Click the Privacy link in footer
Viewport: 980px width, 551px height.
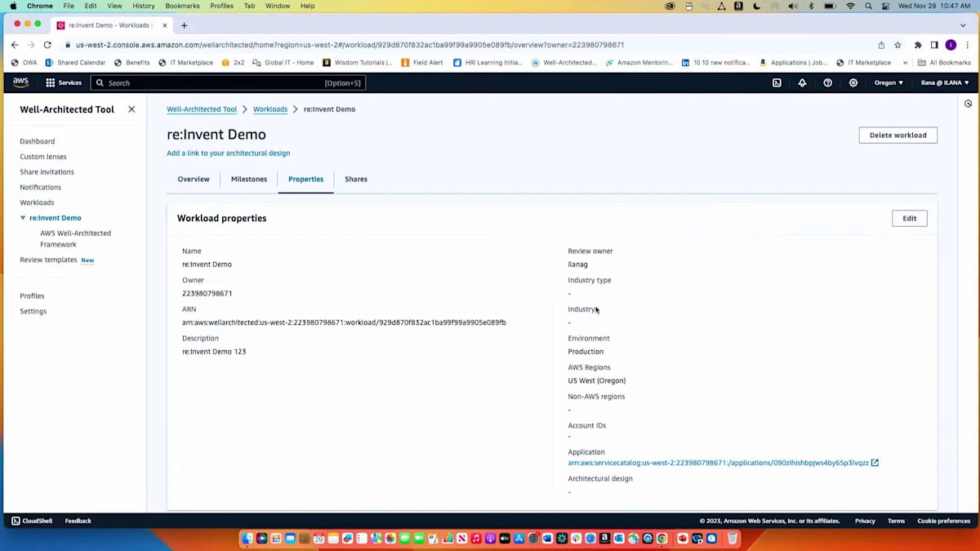click(x=865, y=521)
